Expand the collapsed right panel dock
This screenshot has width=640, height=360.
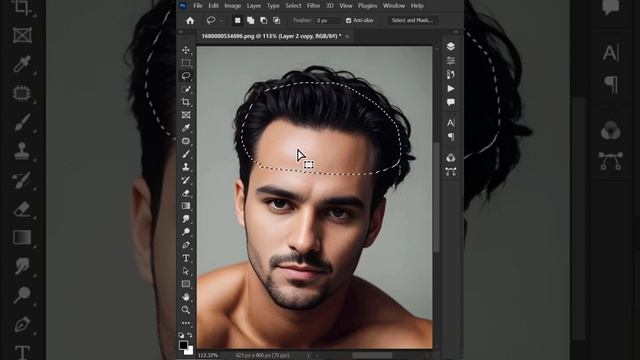point(456,32)
